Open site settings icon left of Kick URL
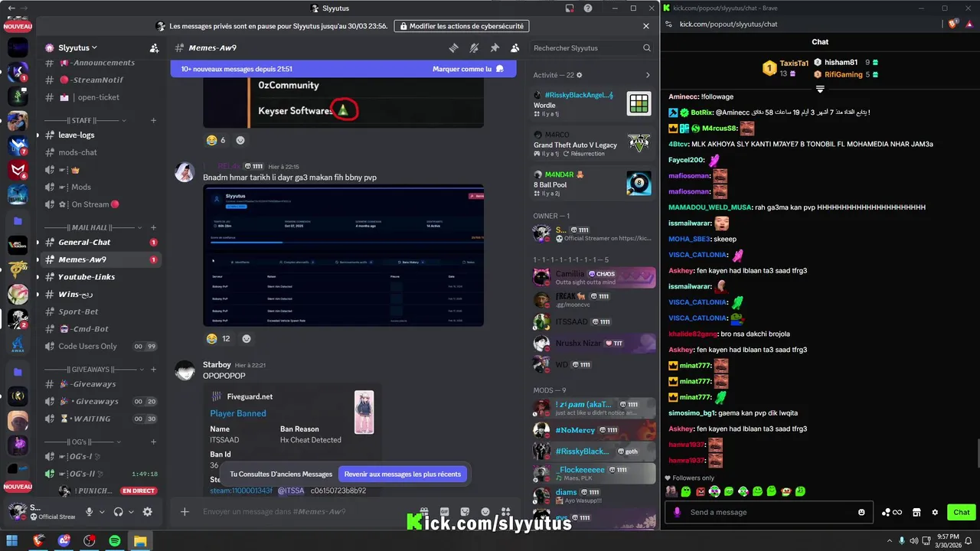This screenshot has height=551, width=980. point(669,24)
